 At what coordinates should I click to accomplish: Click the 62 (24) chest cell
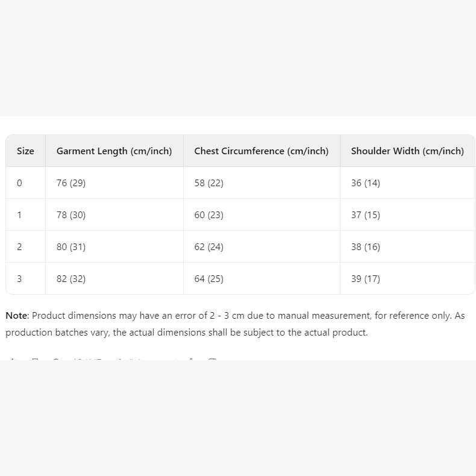(208, 247)
